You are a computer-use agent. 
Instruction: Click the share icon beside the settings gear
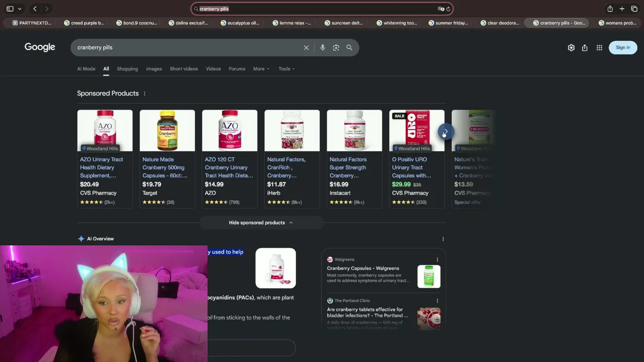click(x=585, y=48)
